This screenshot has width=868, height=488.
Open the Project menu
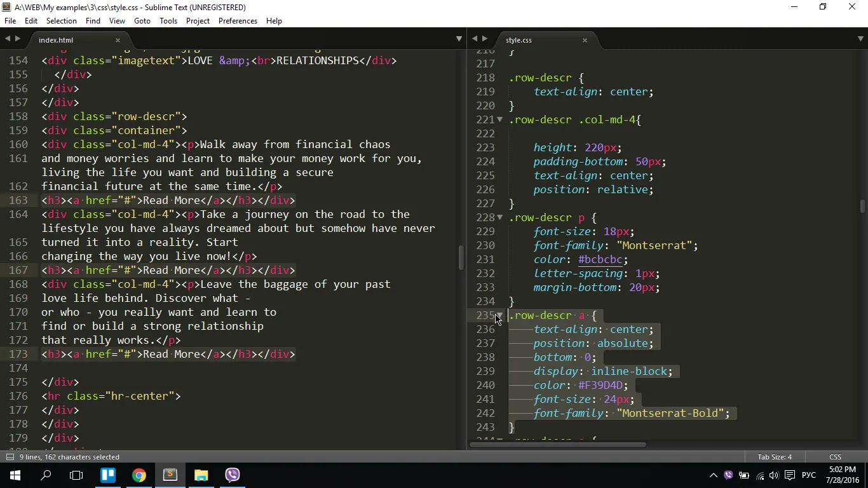198,21
